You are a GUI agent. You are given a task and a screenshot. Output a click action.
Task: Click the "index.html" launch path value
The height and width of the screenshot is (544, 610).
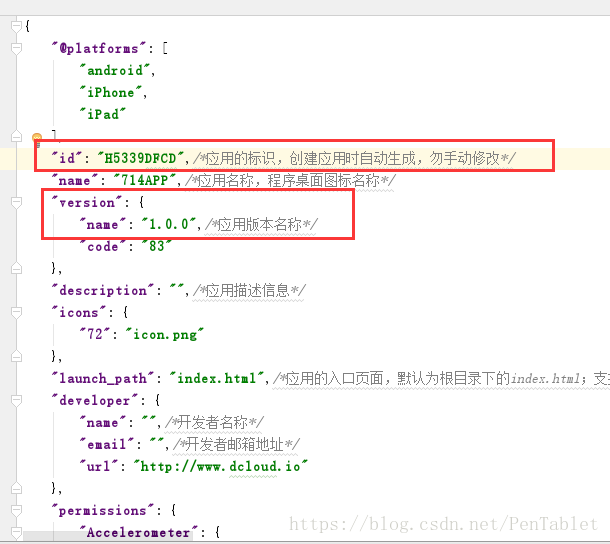click(x=217, y=378)
